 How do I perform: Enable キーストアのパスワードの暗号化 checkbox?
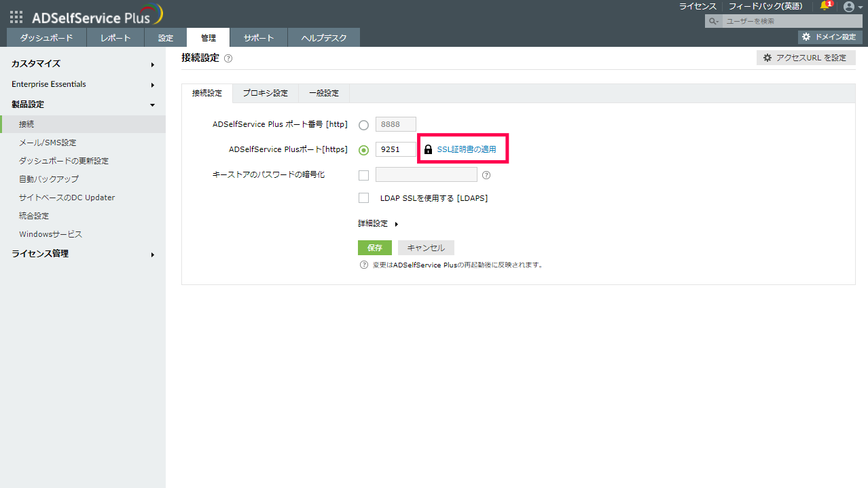tap(363, 175)
